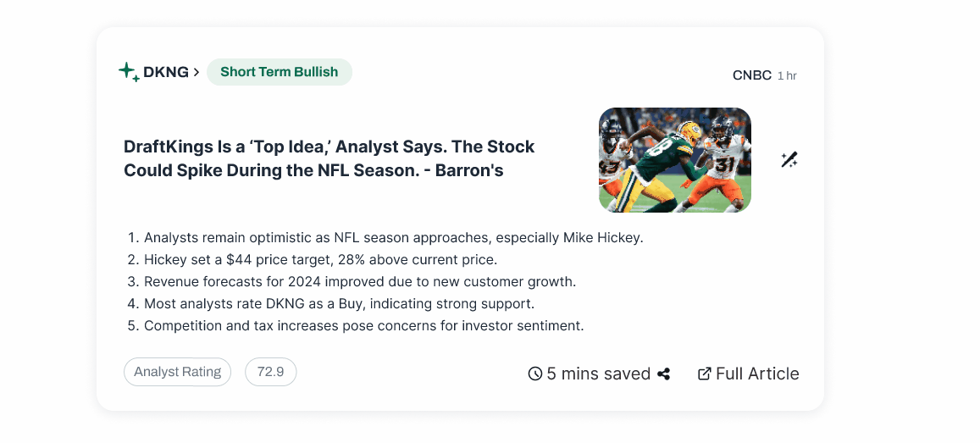Click the magic wand icon beside the thumbnail
Image resolution: width=980 pixels, height=443 pixels.
(789, 160)
